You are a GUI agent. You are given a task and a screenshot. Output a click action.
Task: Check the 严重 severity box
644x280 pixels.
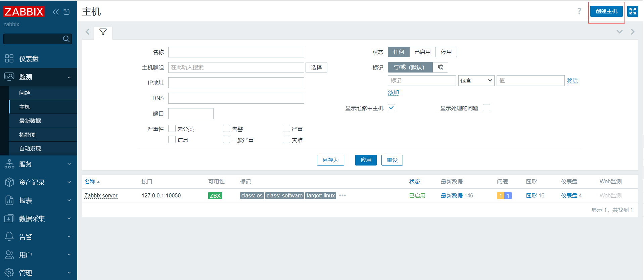point(286,129)
